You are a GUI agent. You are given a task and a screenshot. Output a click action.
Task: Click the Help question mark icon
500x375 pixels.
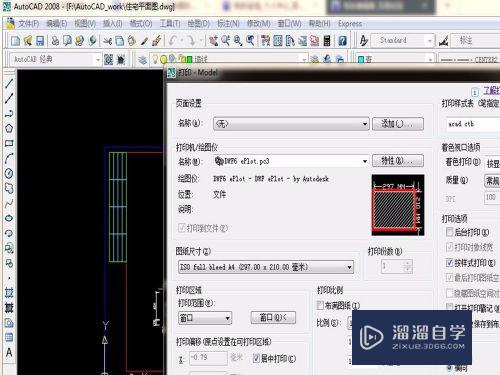(342, 41)
